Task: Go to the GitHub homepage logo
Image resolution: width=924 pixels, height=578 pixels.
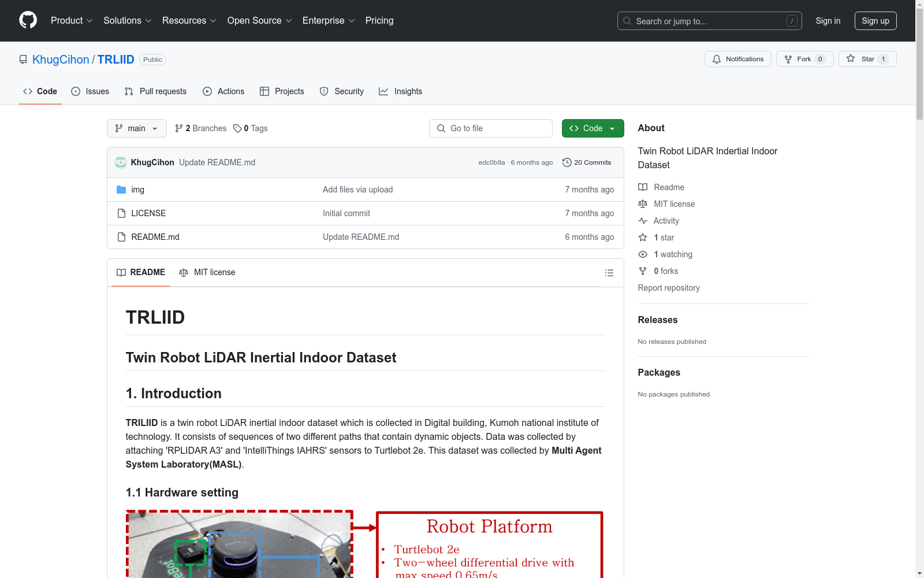Action: (x=28, y=20)
